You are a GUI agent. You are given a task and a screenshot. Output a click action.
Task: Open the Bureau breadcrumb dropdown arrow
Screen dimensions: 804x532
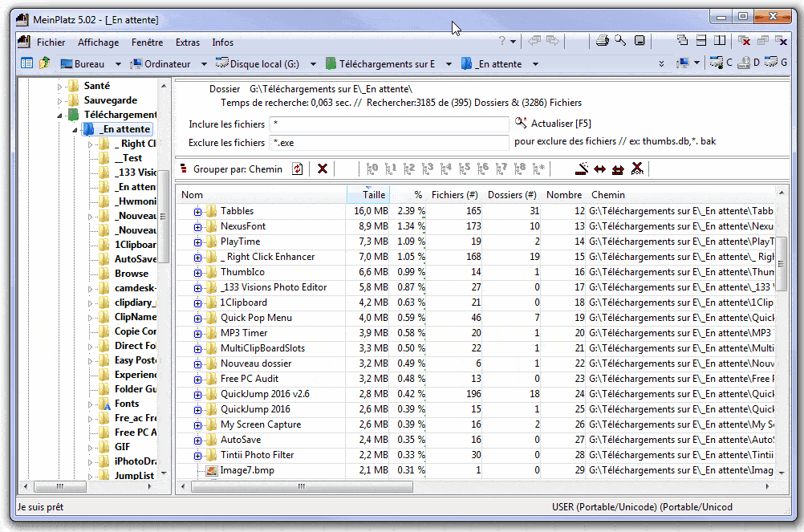point(118,64)
